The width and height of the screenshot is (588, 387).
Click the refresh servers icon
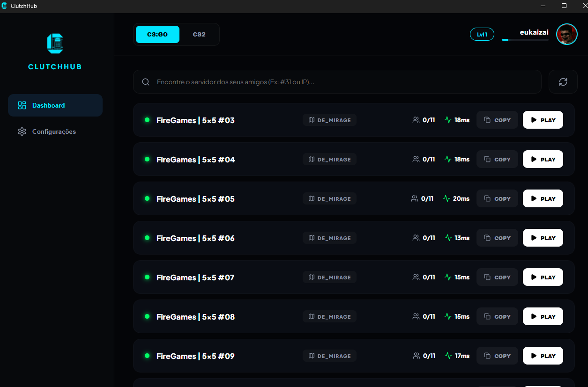click(x=563, y=81)
